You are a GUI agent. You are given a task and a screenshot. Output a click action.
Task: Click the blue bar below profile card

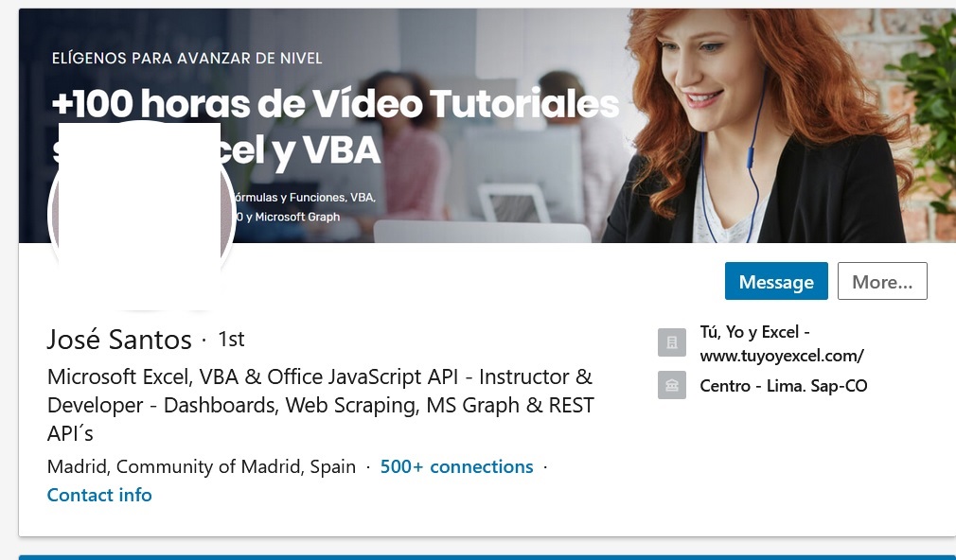pyautogui.click(x=487, y=557)
